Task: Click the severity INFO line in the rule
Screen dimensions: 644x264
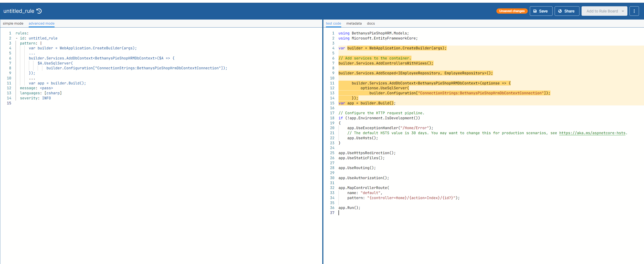Action: click(x=35, y=98)
